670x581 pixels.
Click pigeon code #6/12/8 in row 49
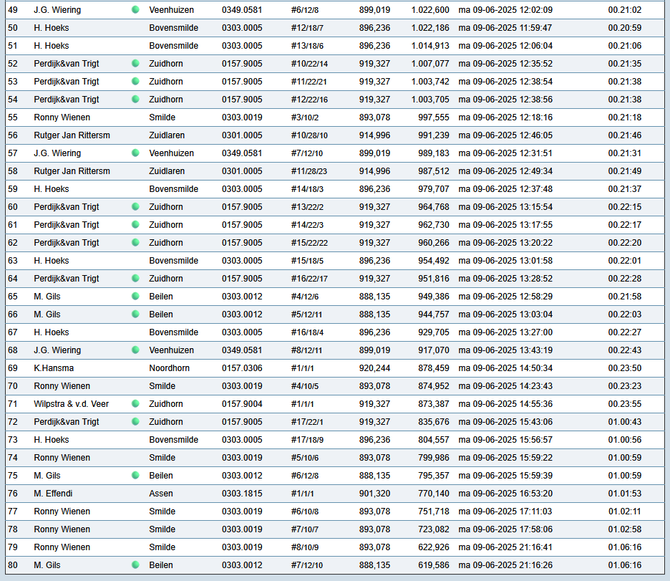(x=305, y=10)
